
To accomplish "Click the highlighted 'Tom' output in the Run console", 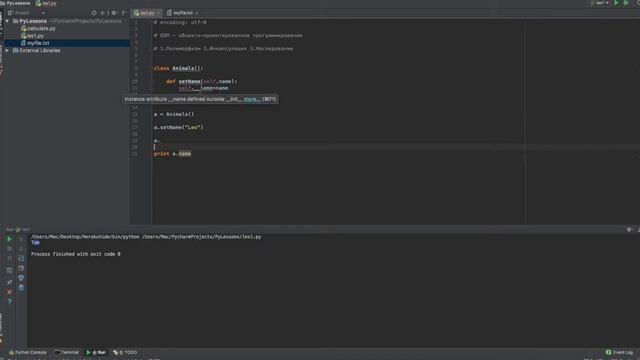I will [35, 242].
